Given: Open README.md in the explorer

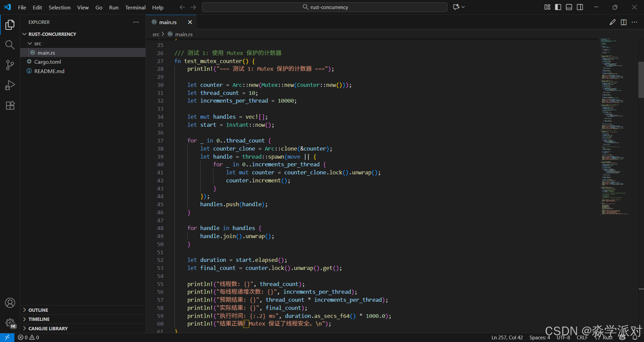Looking at the screenshot, I should [x=83, y=71].
